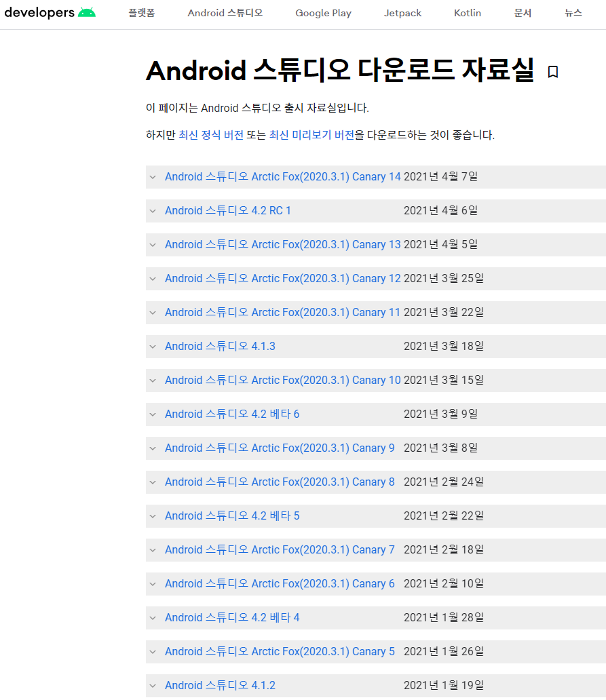Expand the Arctic Fox Canary 11 chevron
This screenshot has height=700, width=606.
[x=153, y=313]
